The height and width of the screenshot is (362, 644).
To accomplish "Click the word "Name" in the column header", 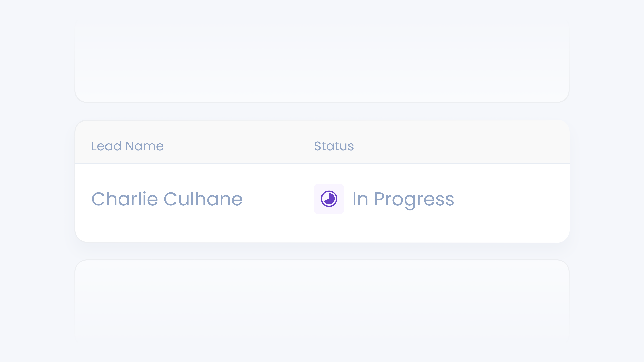I will [145, 146].
